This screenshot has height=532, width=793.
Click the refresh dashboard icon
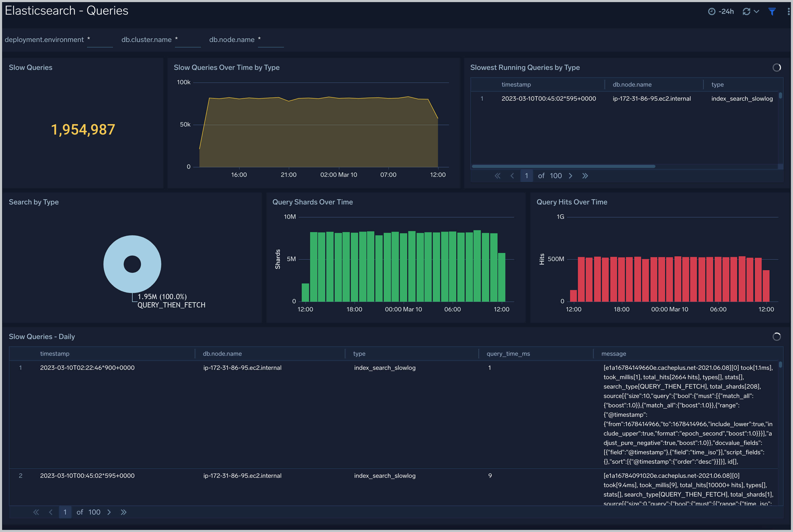click(746, 11)
